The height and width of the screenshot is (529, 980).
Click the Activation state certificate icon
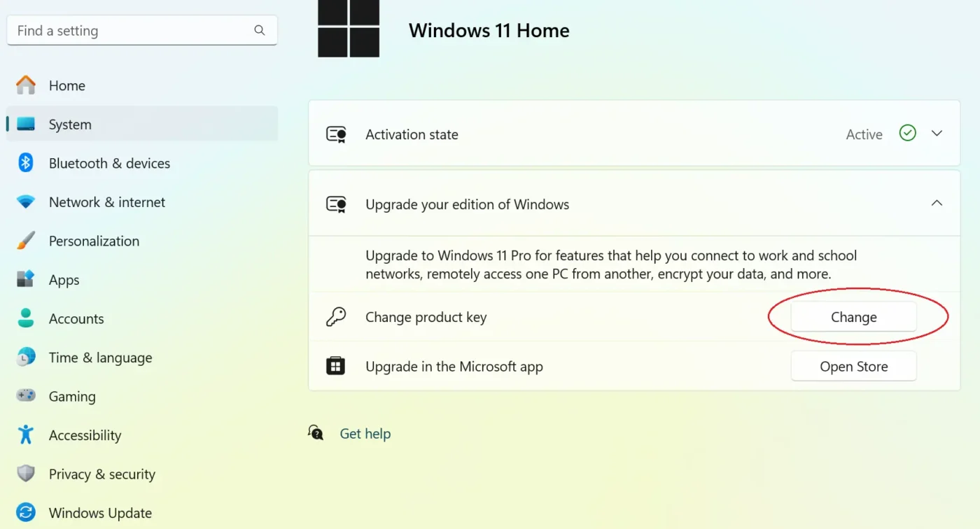pos(336,134)
